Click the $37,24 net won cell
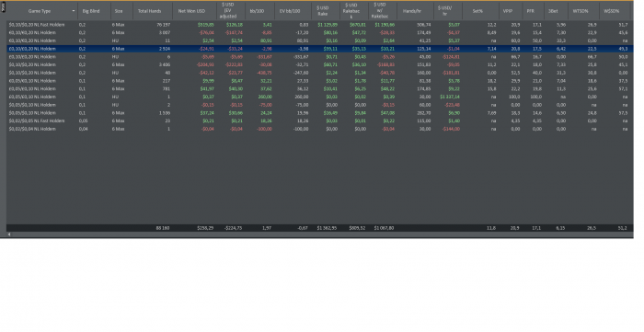Image resolution: width=644 pixels, height=332 pixels. point(207,113)
